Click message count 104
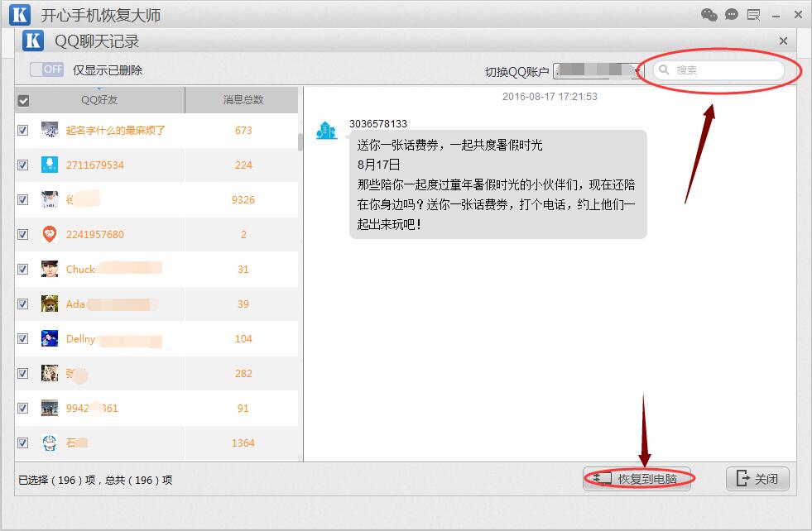This screenshot has height=531, width=812. tap(243, 339)
